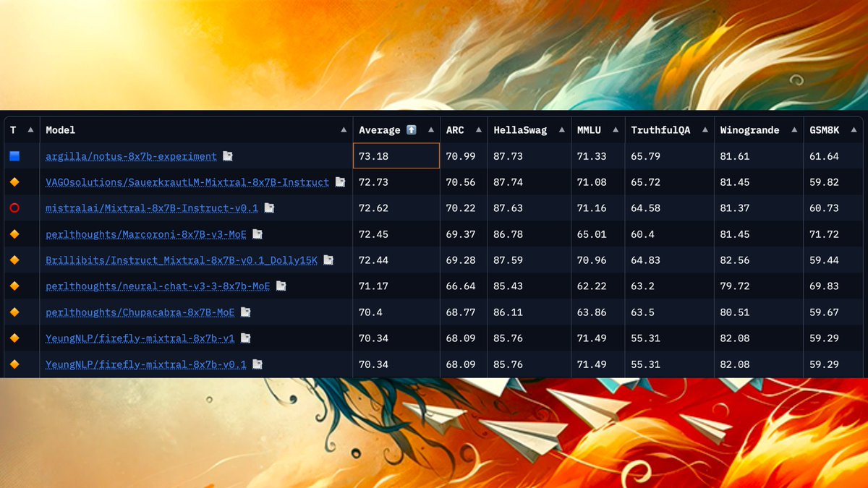This screenshot has height=488, width=868.
Task: Click the orange diamond type icon for firefly-mixtral-8x7b-v0.1
Action: pos(14,364)
